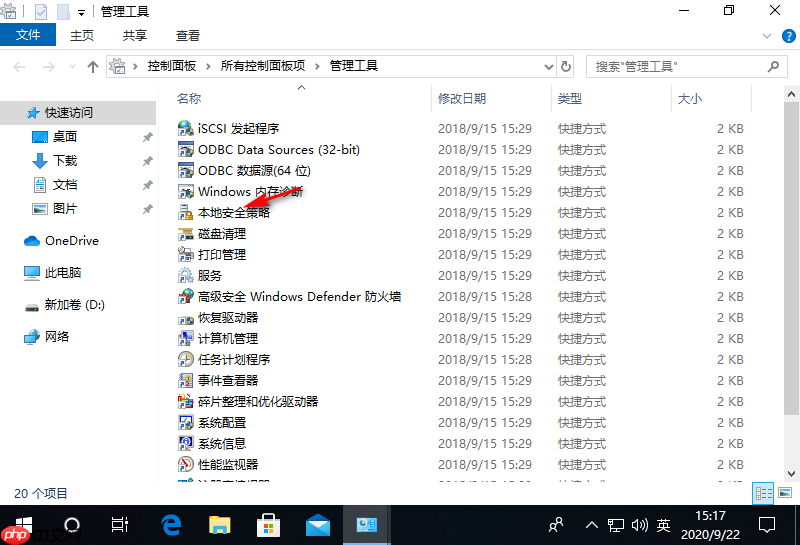Select the 高级安全 Windows Defender 防火墙 icon
The height and width of the screenshot is (545, 800).
click(x=185, y=296)
